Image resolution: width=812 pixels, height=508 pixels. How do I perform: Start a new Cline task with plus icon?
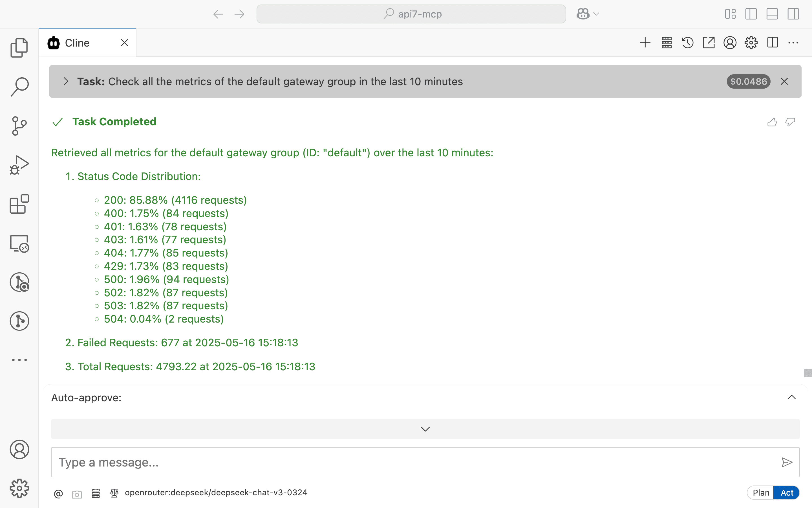click(645, 43)
